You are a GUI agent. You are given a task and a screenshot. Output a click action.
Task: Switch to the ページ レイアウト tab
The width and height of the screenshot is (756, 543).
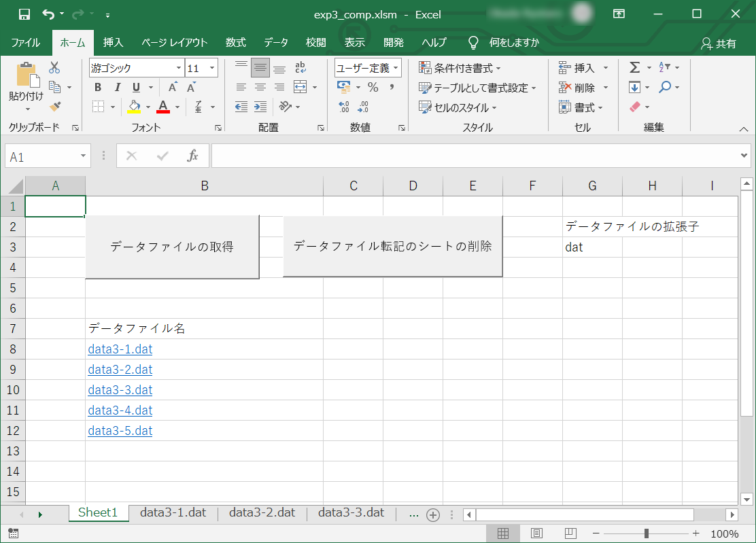175,43
